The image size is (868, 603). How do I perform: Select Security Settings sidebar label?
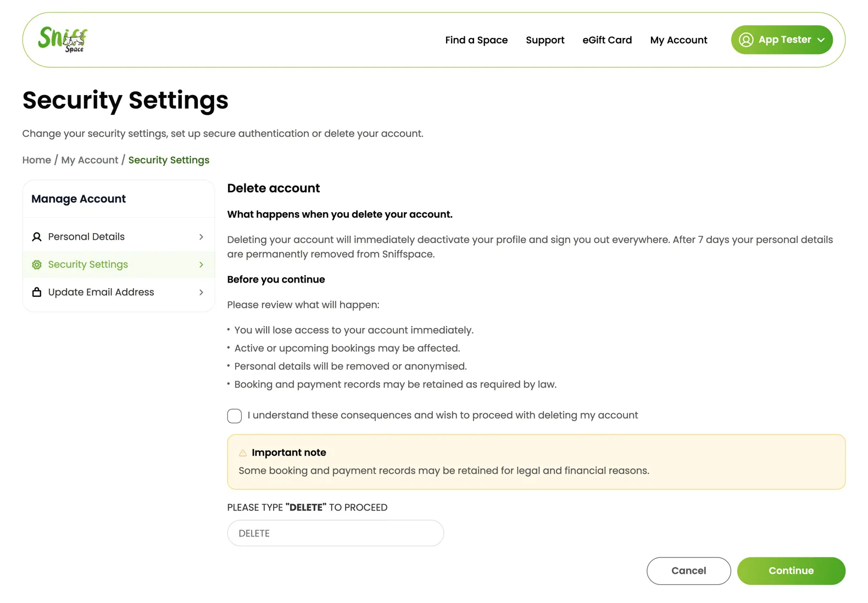coord(88,264)
